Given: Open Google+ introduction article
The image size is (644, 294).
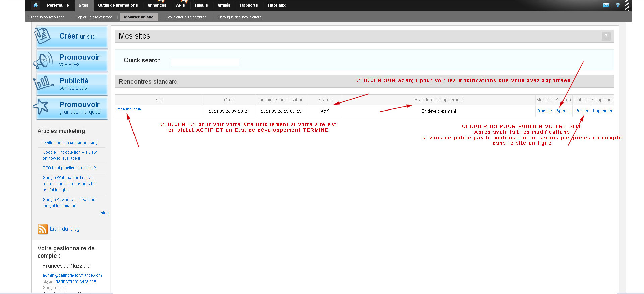Looking at the screenshot, I should tap(69, 155).
